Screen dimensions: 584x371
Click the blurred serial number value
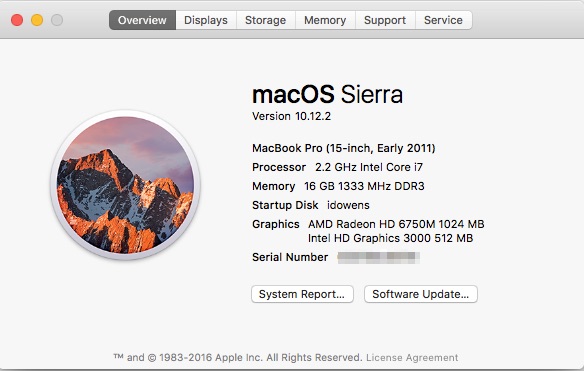point(379,257)
